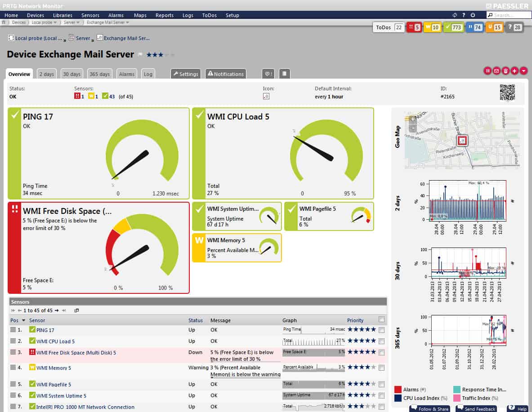Click the comments speech bubble tab icon
The height and width of the screenshot is (412, 532).
268,74
